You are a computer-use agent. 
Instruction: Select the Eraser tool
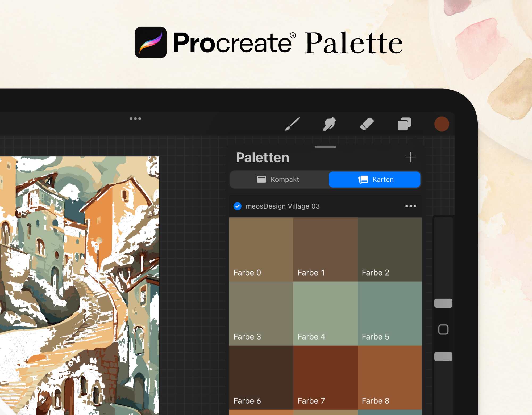tap(367, 124)
